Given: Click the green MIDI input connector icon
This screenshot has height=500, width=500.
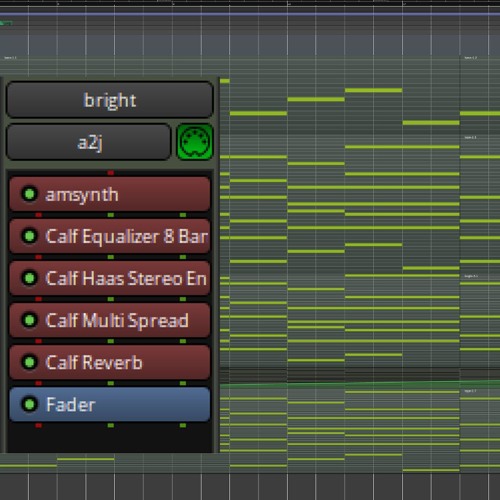Looking at the screenshot, I should tap(195, 142).
